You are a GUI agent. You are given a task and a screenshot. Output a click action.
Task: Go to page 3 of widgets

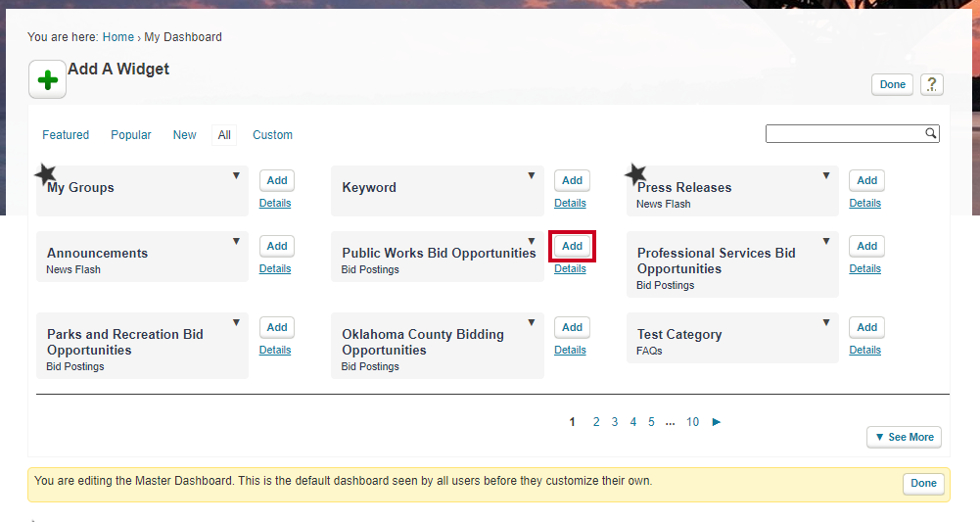click(615, 422)
